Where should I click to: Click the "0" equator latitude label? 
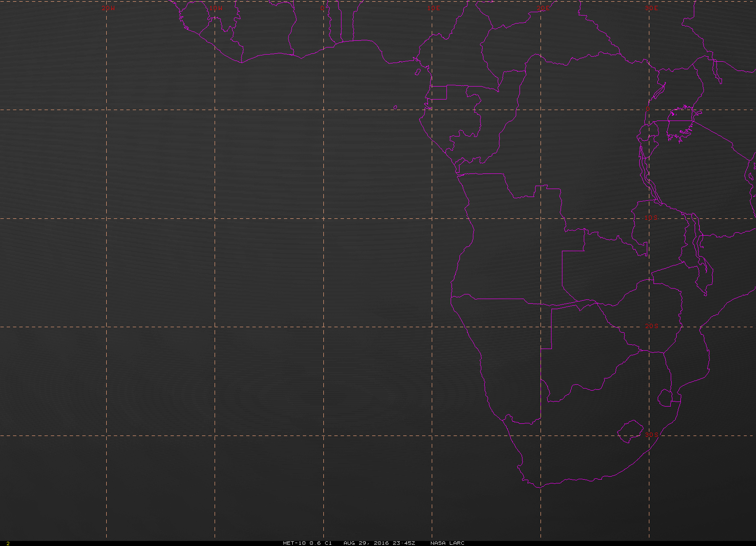(648, 109)
